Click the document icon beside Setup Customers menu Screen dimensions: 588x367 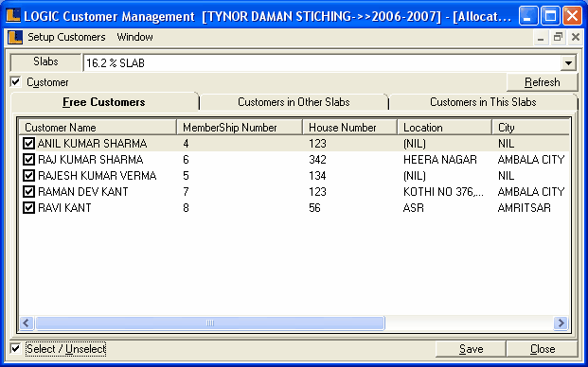pos(15,38)
